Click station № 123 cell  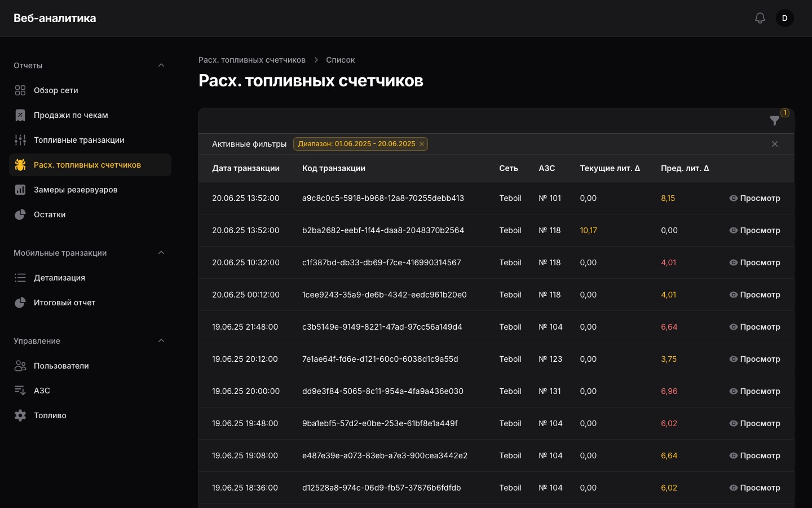550,359
